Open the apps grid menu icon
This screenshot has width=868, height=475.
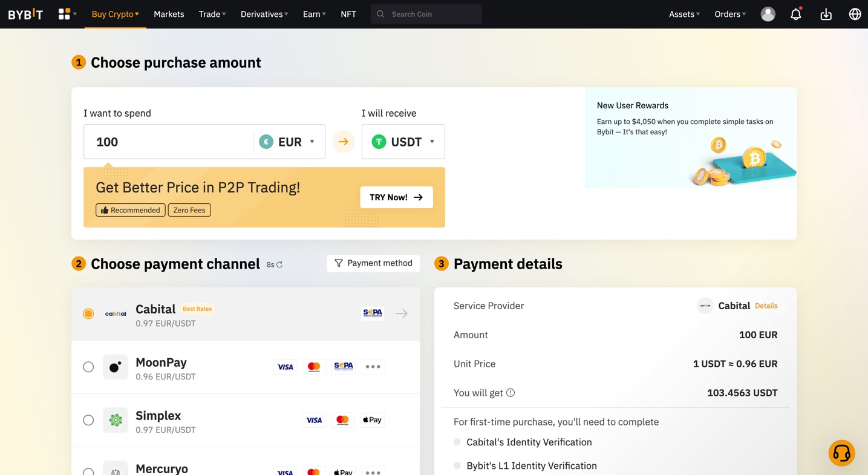64,14
